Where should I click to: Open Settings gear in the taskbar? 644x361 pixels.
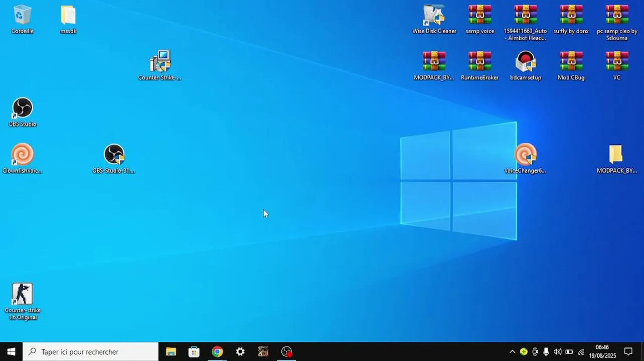click(240, 351)
